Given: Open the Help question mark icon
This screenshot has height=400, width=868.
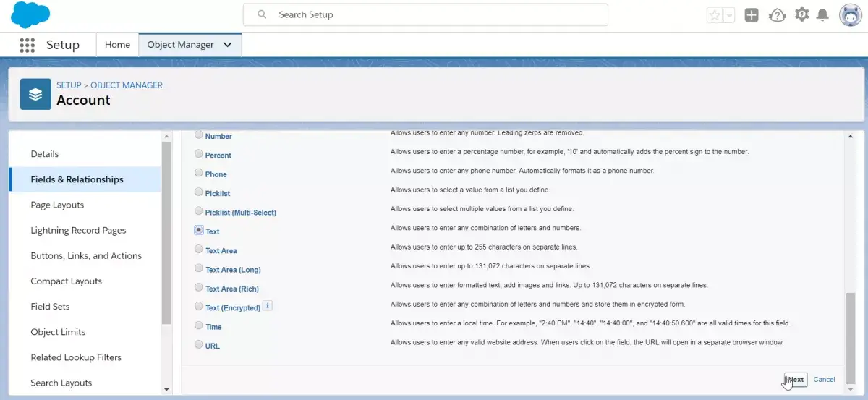Looking at the screenshot, I should [x=778, y=15].
